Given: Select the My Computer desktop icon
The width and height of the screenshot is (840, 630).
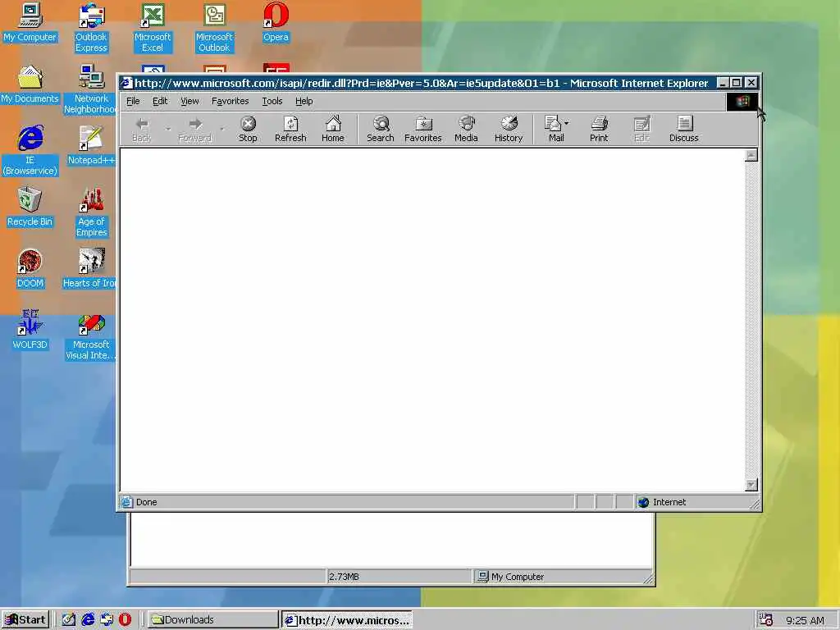Looking at the screenshot, I should (x=30, y=23).
